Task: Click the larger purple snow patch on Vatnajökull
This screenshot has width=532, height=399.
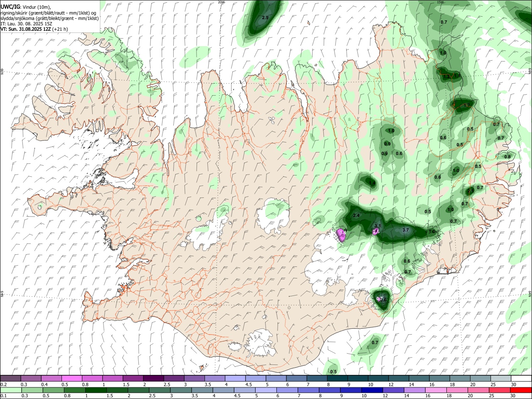Action: click(x=342, y=235)
